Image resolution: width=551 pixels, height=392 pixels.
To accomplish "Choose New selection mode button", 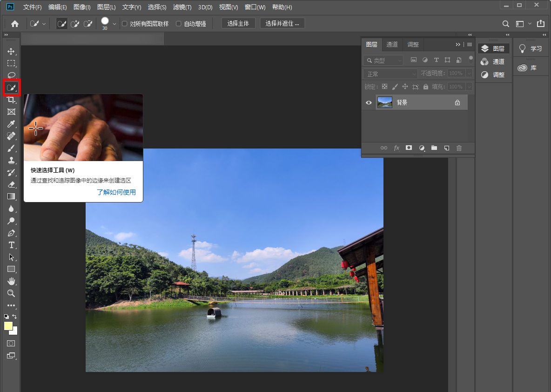I will tap(62, 24).
